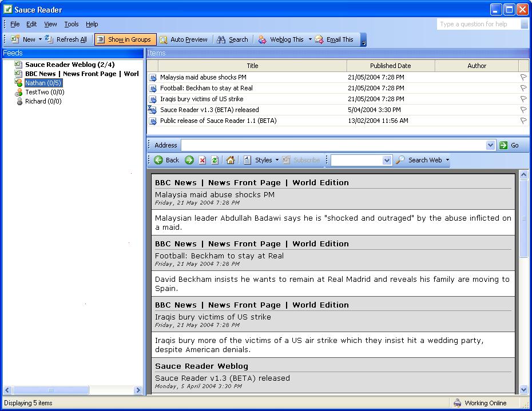Toggle Show in Groups view
532x411 pixels.
(125, 39)
